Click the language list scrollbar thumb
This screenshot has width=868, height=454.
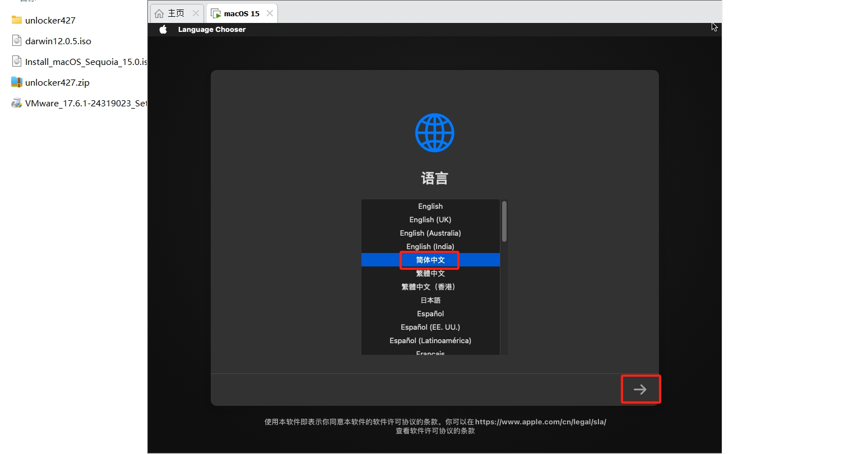[x=504, y=222]
